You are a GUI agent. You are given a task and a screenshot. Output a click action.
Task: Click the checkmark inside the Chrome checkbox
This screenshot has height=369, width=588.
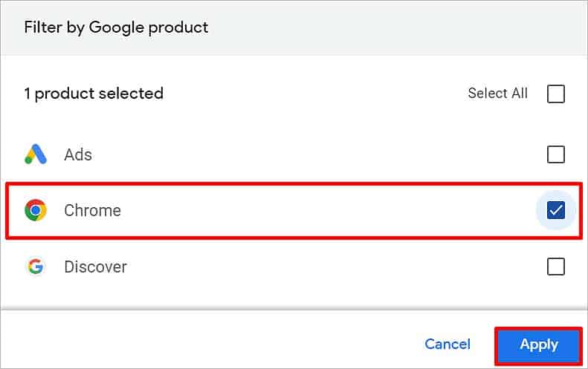(x=556, y=210)
